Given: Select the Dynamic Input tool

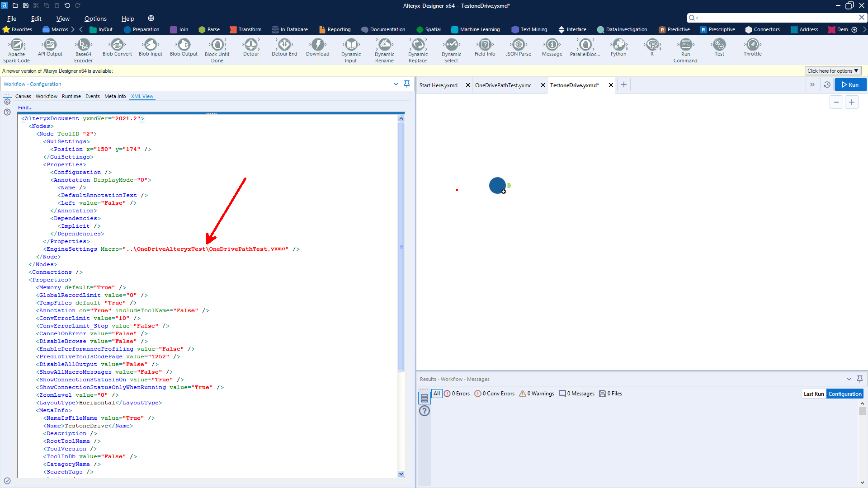Looking at the screenshot, I should 351,45.
